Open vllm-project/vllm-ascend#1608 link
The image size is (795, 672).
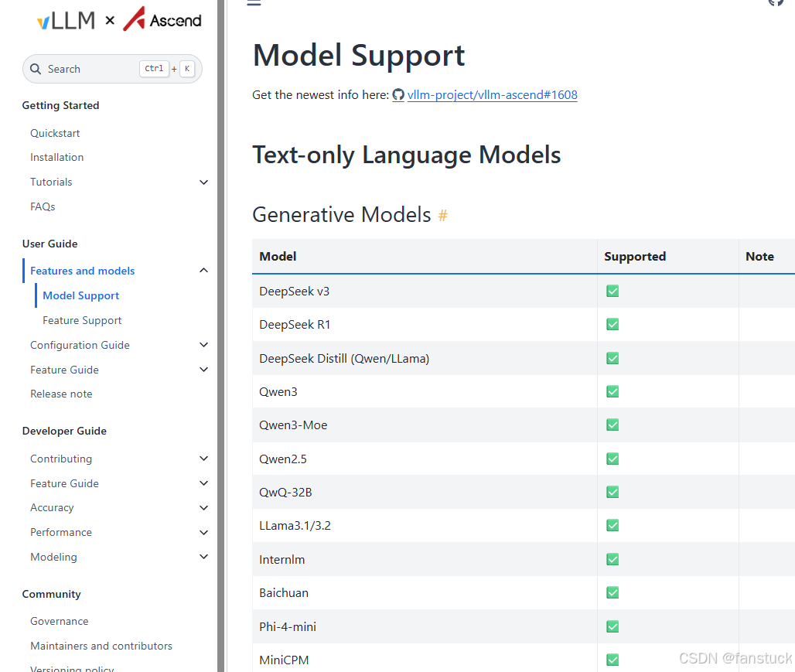coord(493,95)
